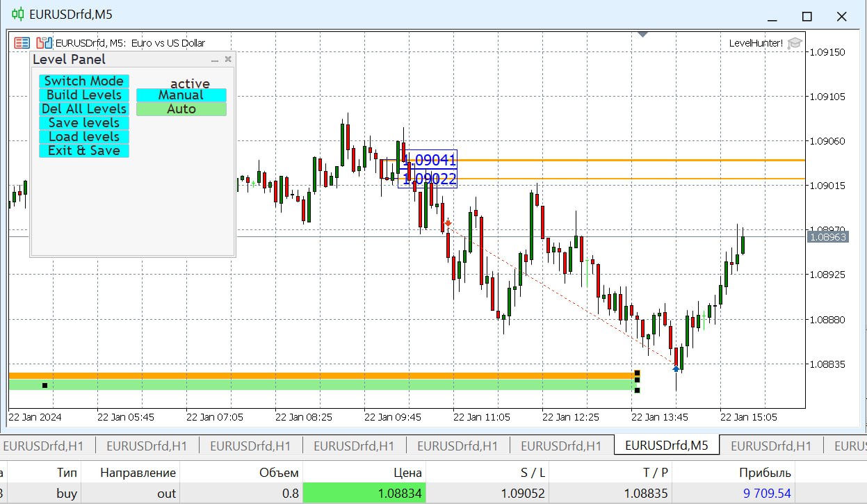Click the chart shift triangle marker
This screenshot has height=504, width=867.
coord(643,34)
